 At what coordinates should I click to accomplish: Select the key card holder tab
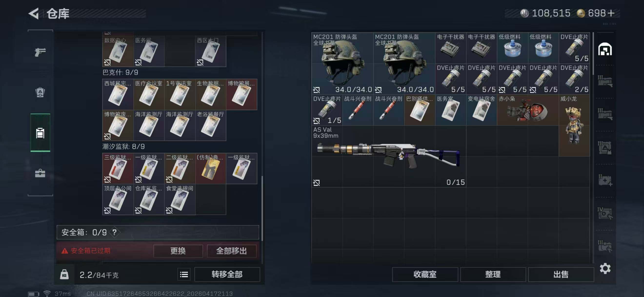[40, 133]
